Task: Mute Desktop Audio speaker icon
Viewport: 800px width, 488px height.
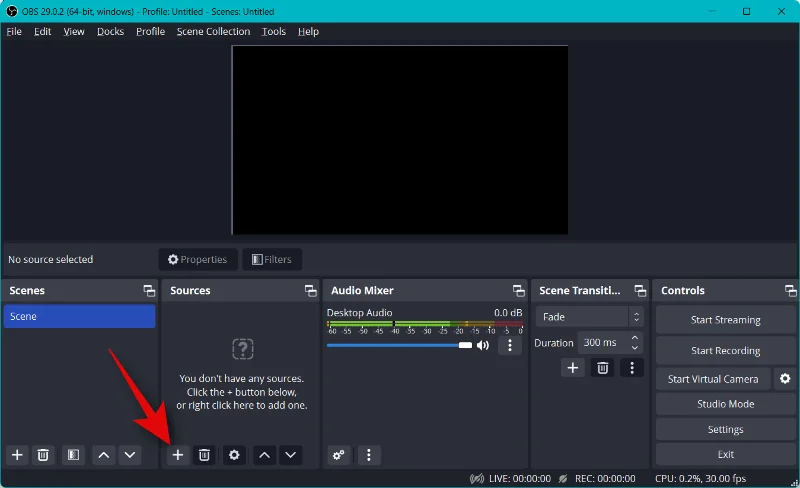Action: (483, 346)
